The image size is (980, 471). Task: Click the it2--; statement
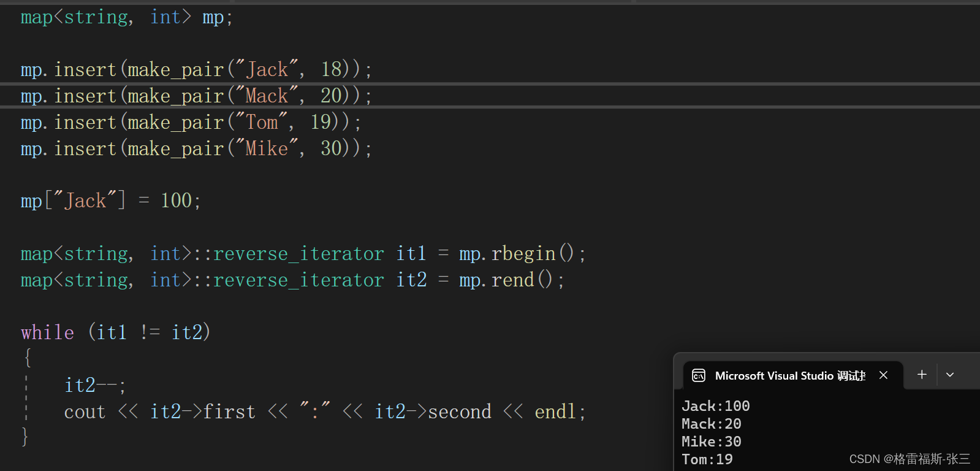pyautogui.click(x=95, y=385)
